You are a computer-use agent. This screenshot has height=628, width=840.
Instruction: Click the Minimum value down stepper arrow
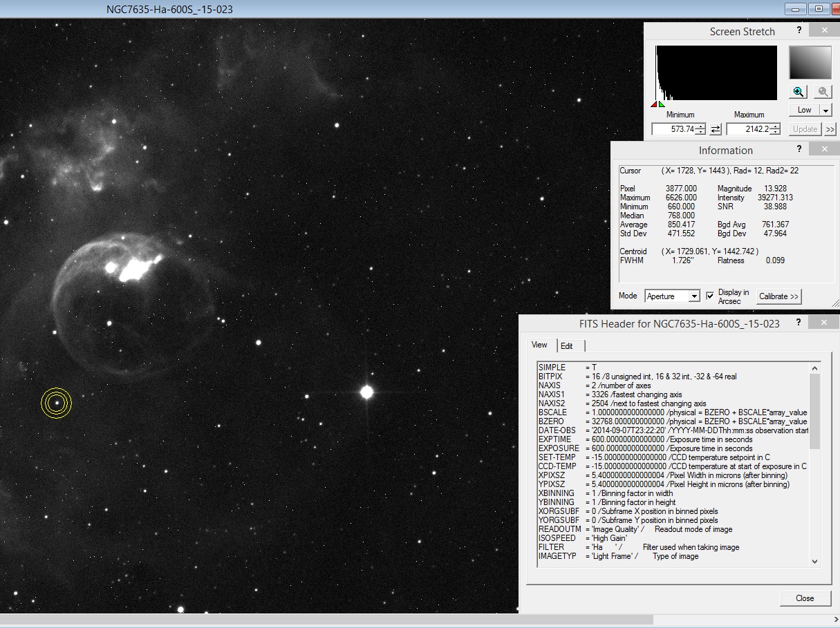click(700, 132)
